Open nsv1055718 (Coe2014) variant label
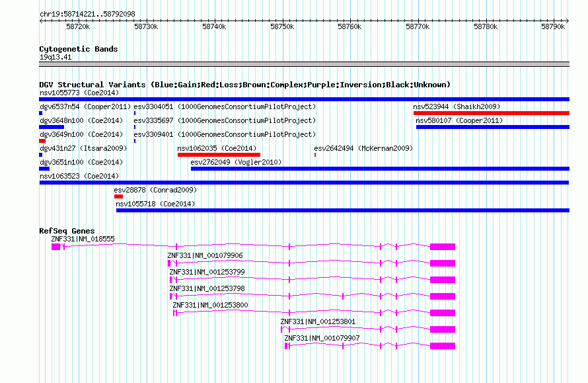Image resolution: width=588 pixels, height=383 pixels. click(x=155, y=204)
